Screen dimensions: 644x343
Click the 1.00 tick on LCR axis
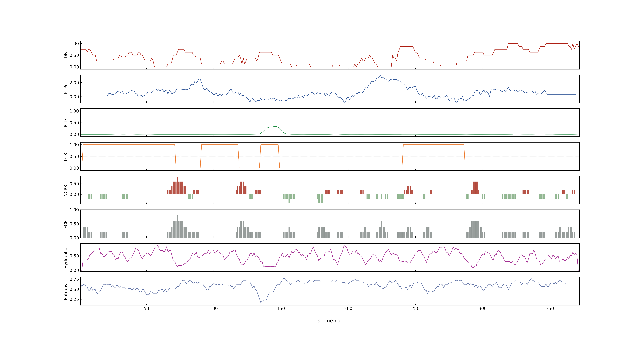[x=74, y=145]
